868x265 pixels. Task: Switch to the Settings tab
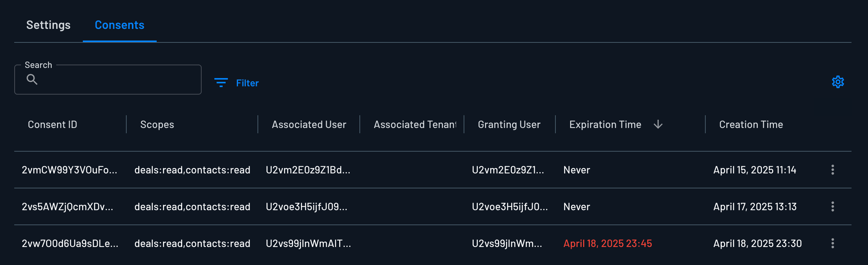[48, 25]
